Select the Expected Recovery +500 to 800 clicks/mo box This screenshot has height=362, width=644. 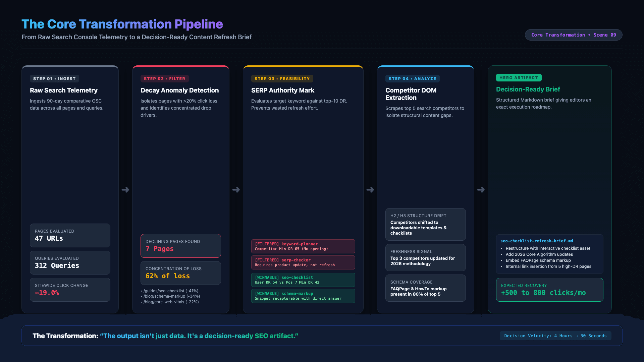coord(550,290)
